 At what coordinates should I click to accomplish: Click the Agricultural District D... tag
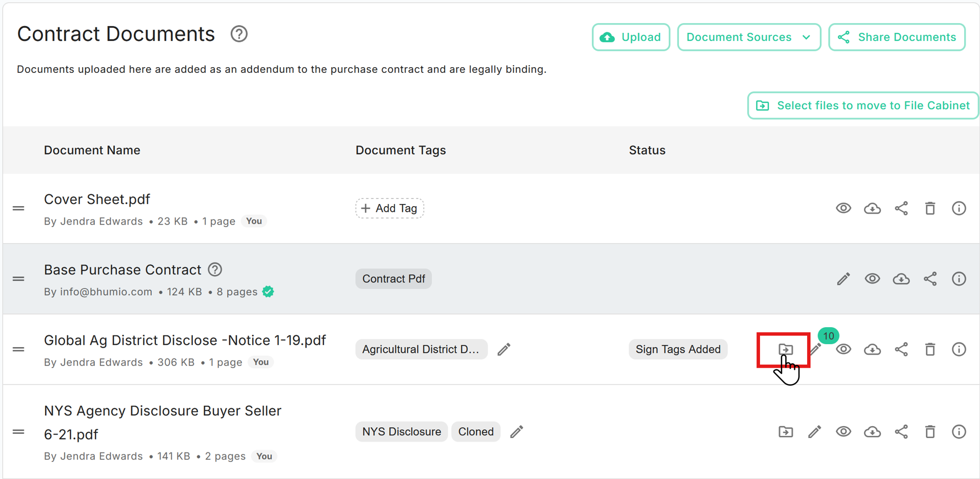421,349
